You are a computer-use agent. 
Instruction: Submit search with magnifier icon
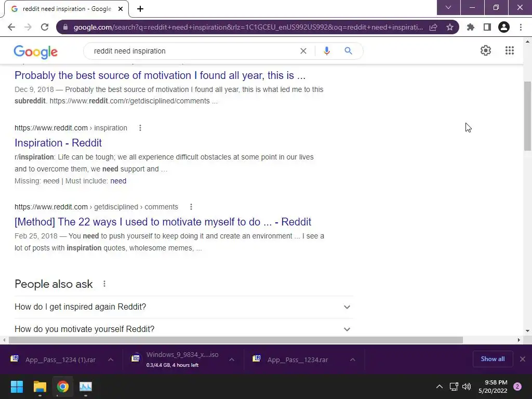tap(348, 51)
